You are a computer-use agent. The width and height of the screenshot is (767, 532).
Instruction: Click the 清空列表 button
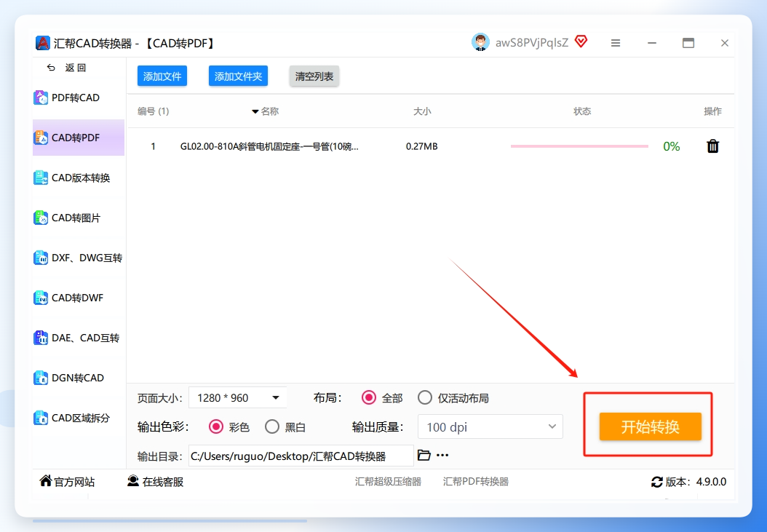pyautogui.click(x=314, y=76)
